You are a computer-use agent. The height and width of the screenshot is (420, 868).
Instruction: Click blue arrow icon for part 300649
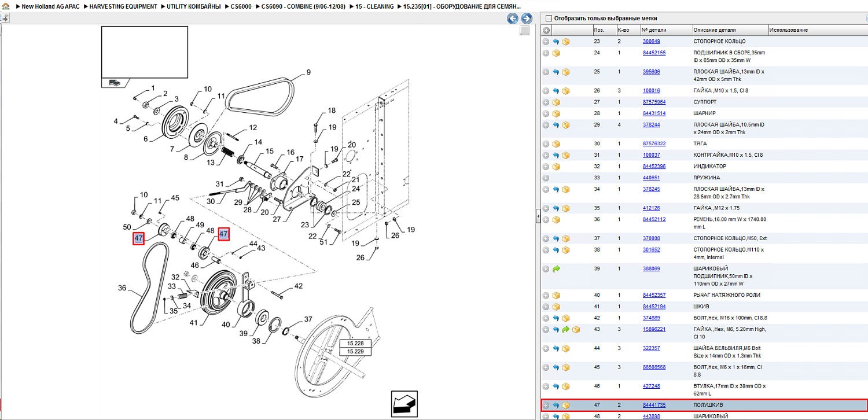click(556, 42)
